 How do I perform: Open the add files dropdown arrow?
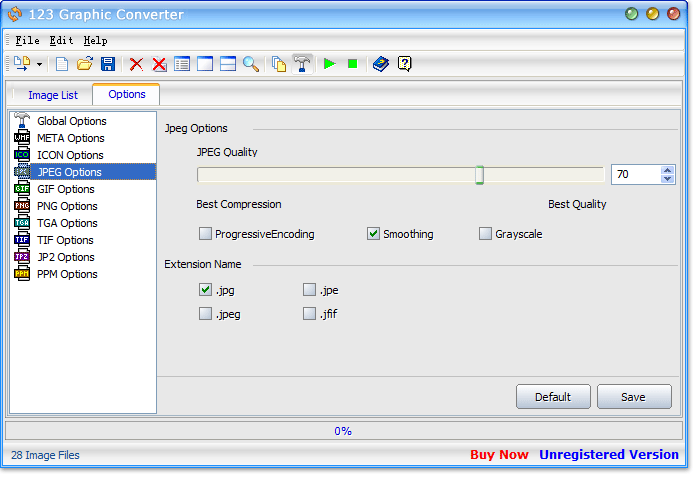point(39,64)
